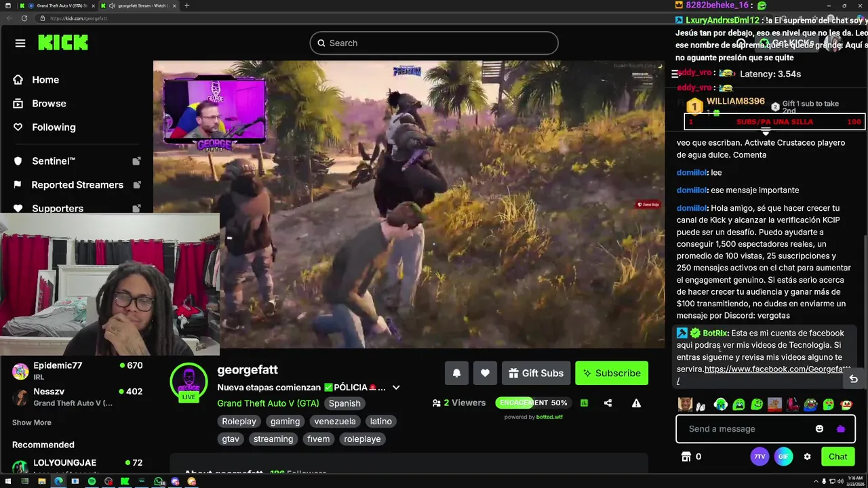Screen dimensions: 868x488
Task: Open Grand Theft Auto V (GTA) category link
Action: click(x=268, y=403)
